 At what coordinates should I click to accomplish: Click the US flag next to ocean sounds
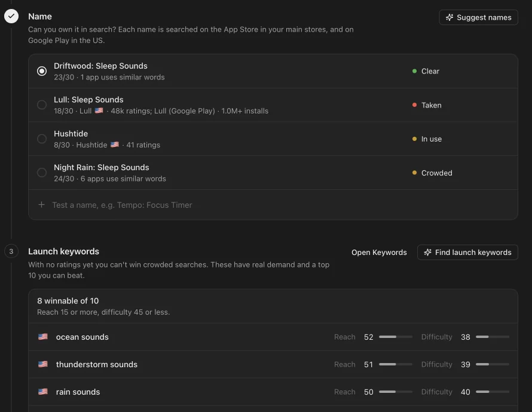click(43, 336)
